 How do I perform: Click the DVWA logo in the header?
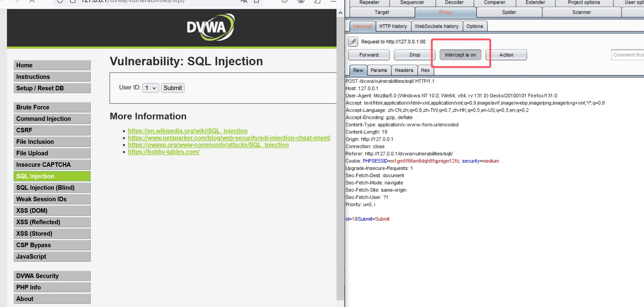click(211, 27)
